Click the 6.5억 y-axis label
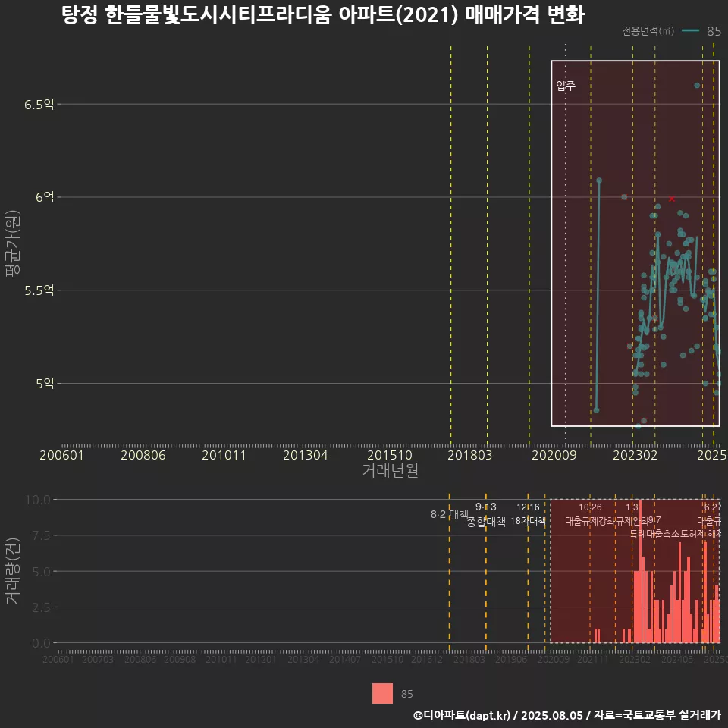This screenshot has width=728, height=728. pos(39,105)
